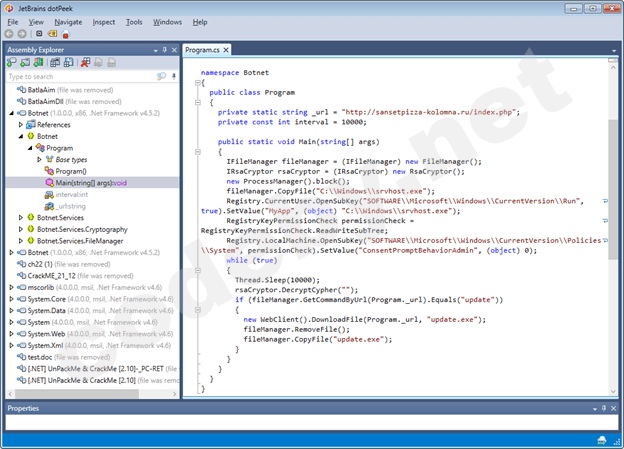Click the status bar icon at bottom right
Viewport: 624px width, 449px height.
coord(602,440)
